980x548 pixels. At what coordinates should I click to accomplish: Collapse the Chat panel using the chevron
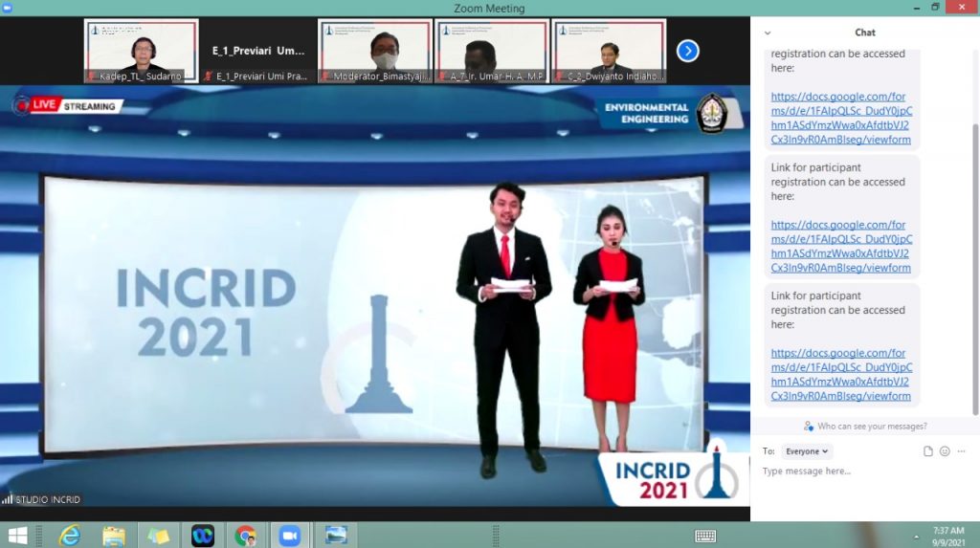tap(767, 33)
